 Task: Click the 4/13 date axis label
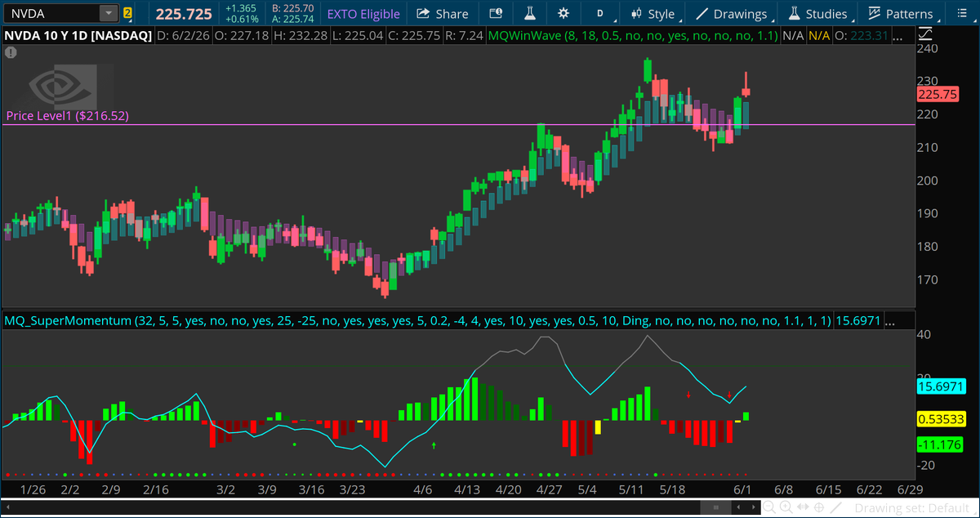click(x=468, y=489)
